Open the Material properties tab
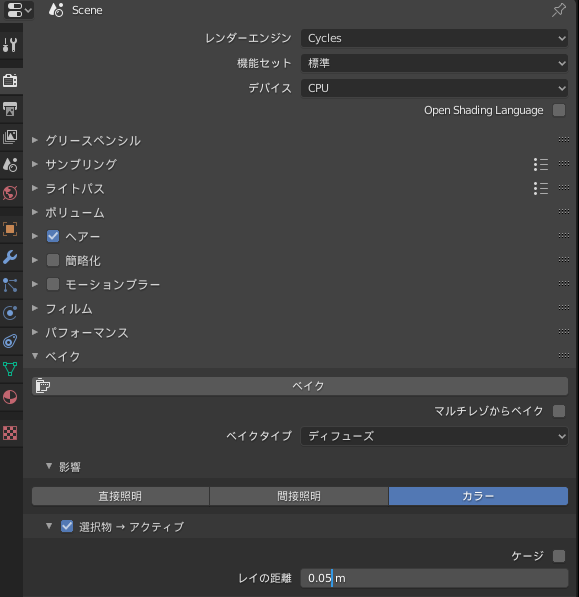The width and height of the screenshot is (579, 597). tap(10, 397)
